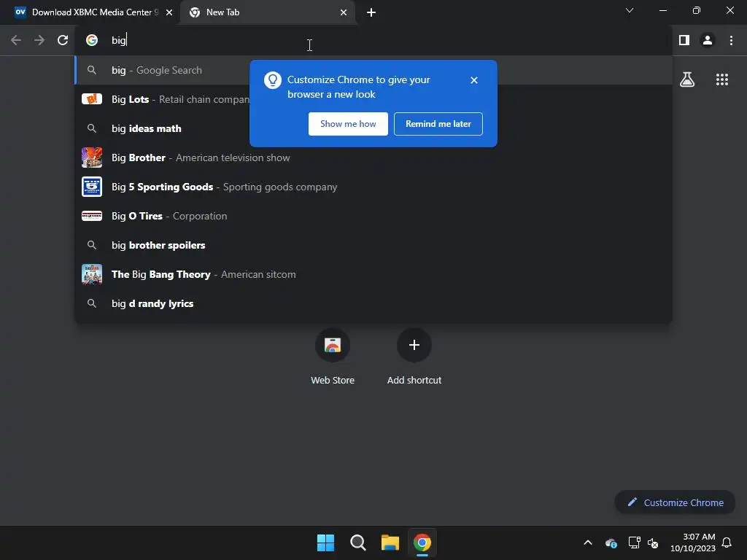Close the Download XBMC Media Center tab
The image size is (747, 560).
click(169, 12)
